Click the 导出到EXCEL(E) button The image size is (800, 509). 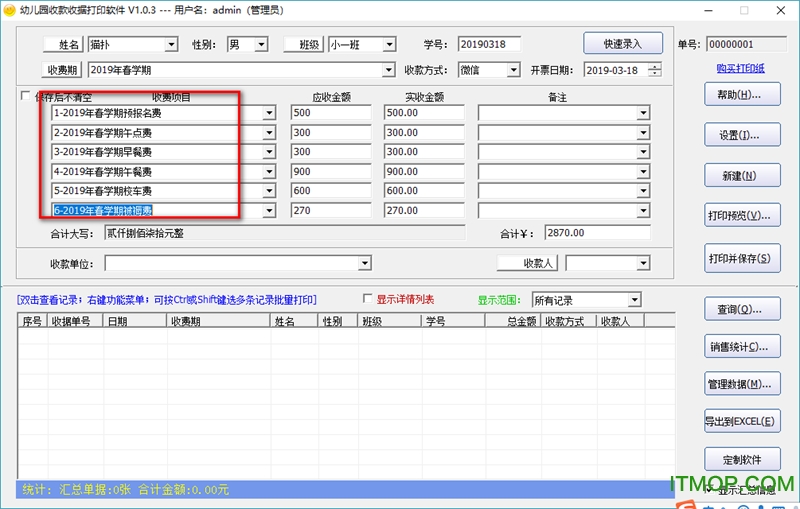[x=742, y=422]
